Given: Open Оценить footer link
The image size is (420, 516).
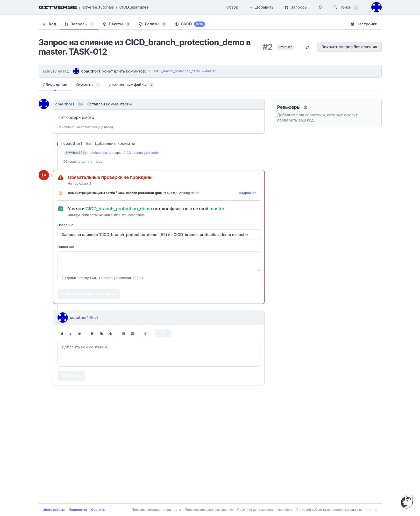Looking at the screenshot, I should point(98,510).
